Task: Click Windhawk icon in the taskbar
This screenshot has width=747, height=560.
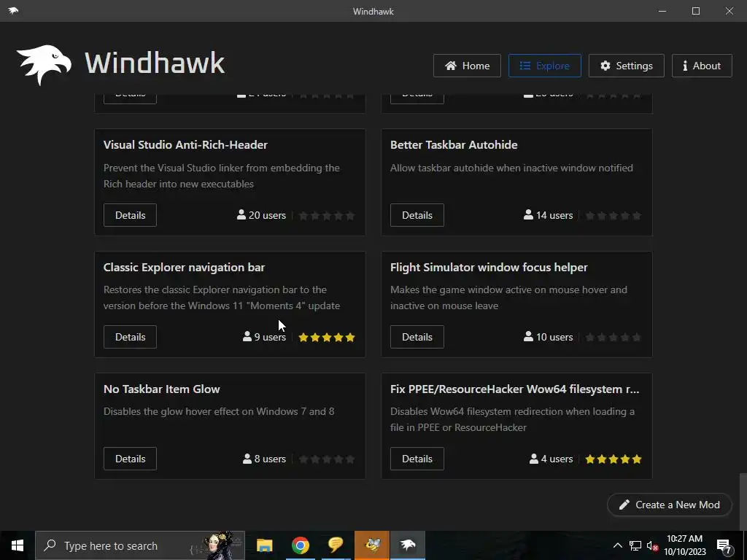Action: [x=408, y=545]
